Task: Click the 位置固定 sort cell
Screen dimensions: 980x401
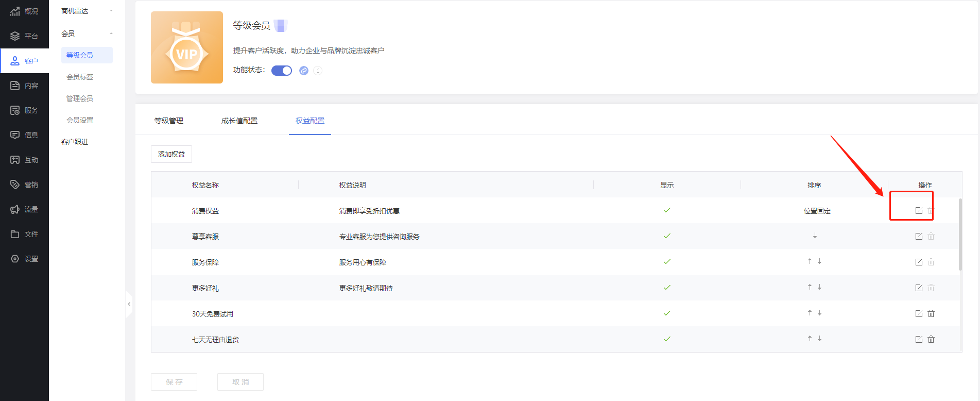Action: [x=817, y=211]
